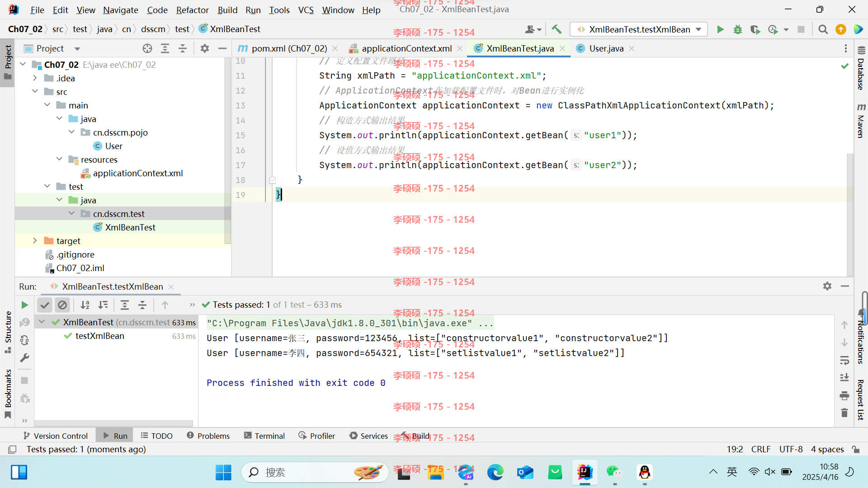This screenshot has height=488, width=868.
Task: Open run configuration dropdown XmlBeanTest.testXmlBean
Action: click(639, 29)
